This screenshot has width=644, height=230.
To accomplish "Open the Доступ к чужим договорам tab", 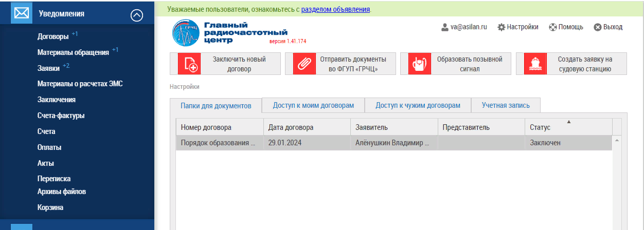I will point(418,105).
